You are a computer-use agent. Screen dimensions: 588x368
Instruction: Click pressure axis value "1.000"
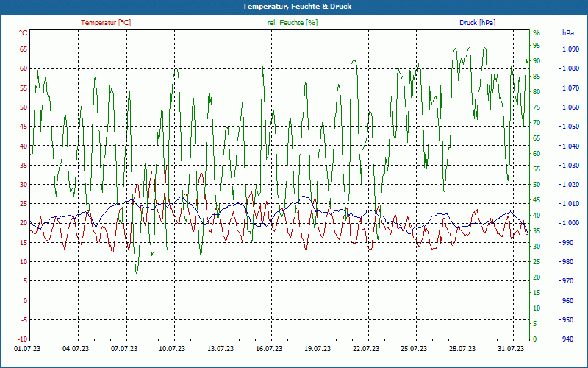pos(571,223)
